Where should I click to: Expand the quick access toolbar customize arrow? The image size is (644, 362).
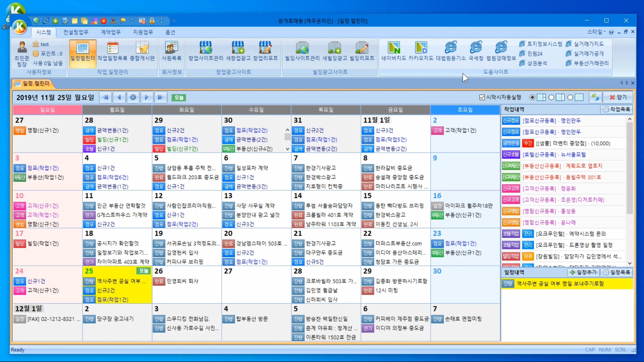pos(174,21)
